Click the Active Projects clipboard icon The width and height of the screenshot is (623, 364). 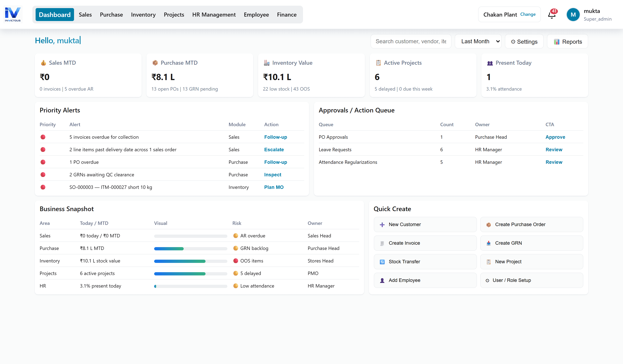click(378, 63)
